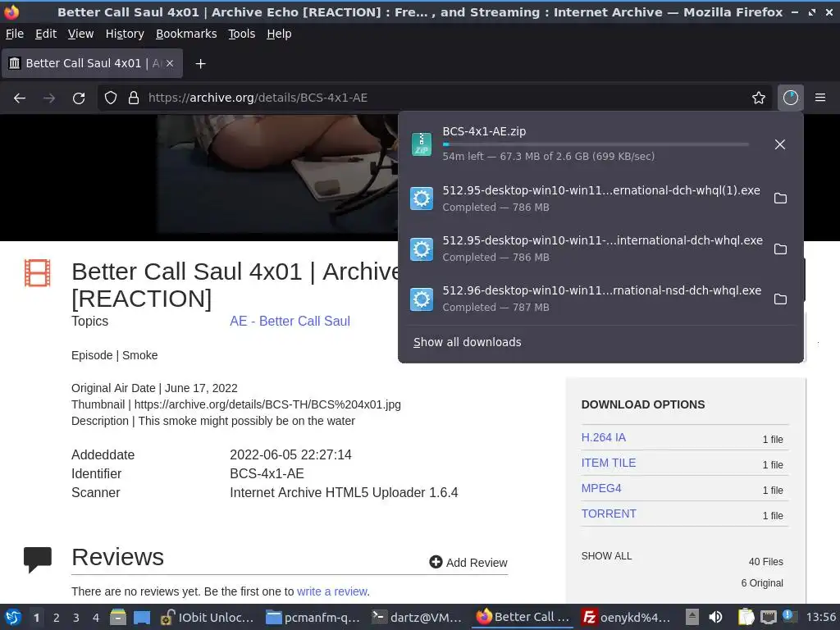Click the Add Review button

click(x=468, y=563)
